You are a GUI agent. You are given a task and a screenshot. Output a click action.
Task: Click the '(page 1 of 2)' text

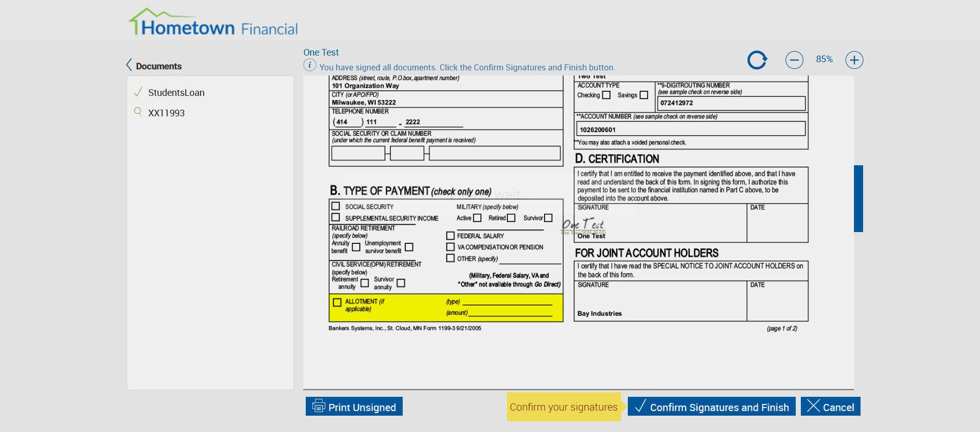(x=782, y=328)
